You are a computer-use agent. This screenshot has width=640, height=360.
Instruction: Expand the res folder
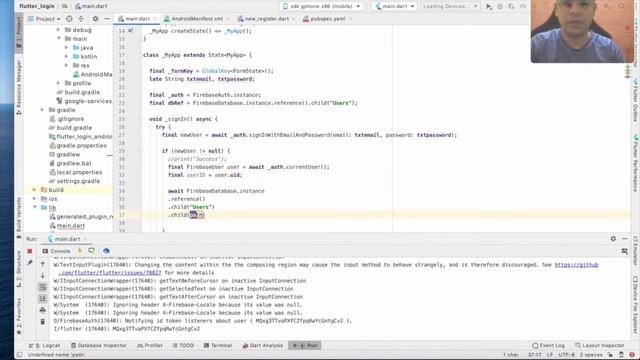pyautogui.click(x=67, y=65)
